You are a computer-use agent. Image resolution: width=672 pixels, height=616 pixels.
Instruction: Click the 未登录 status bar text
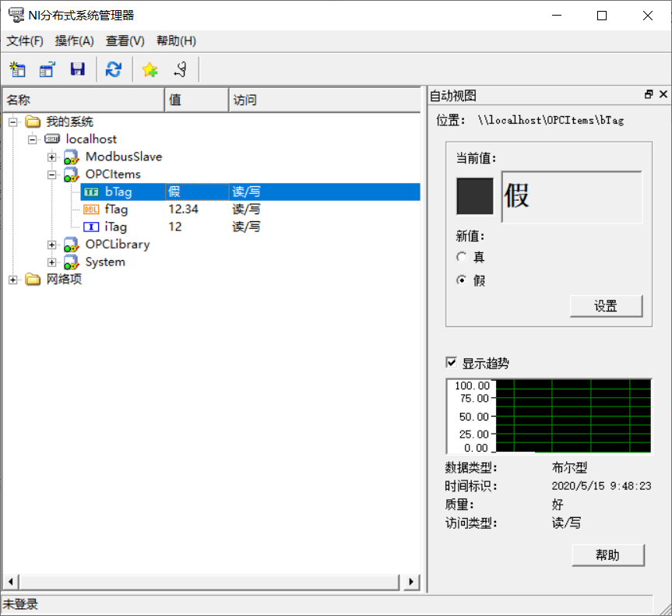20,604
